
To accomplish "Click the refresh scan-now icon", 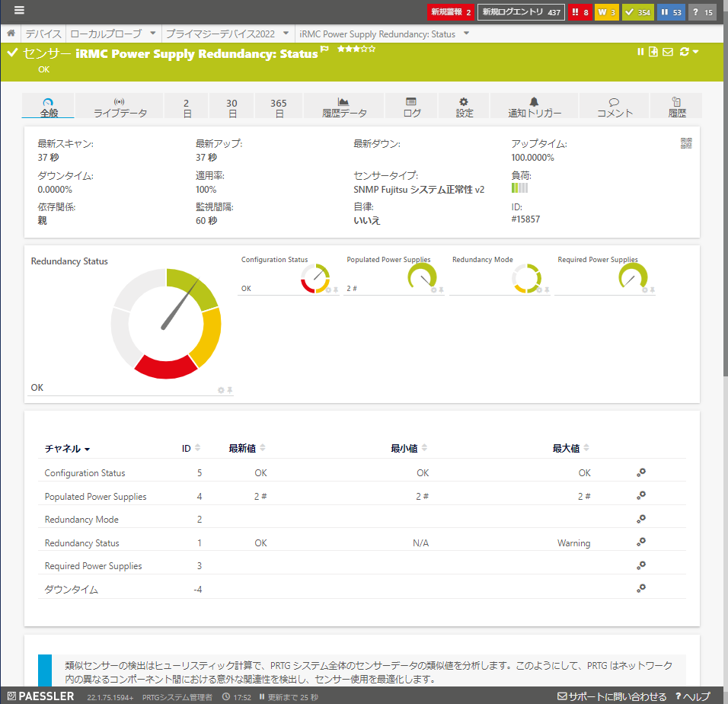I will click(684, 52).
